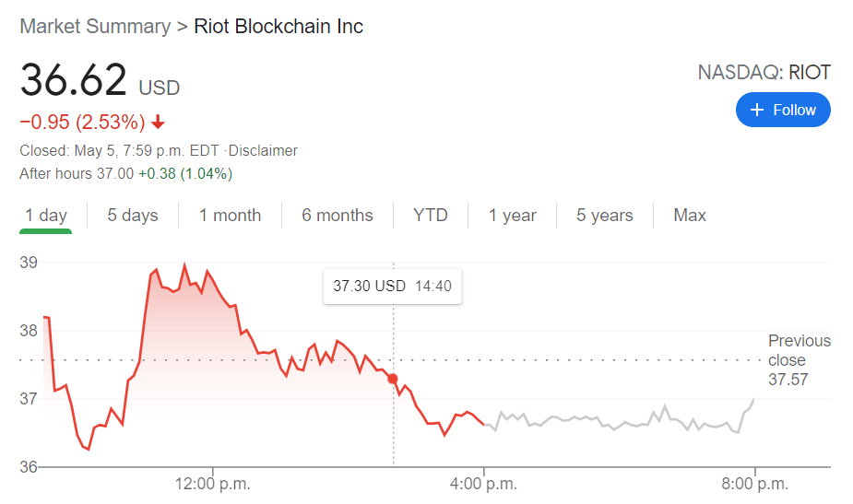Click the 12:00 p.m. axis marker

point(213,484)
